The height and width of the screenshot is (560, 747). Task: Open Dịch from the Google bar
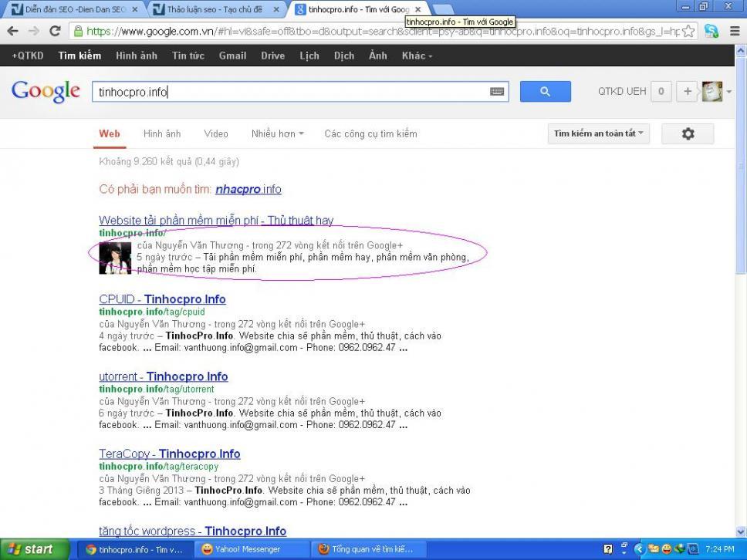click(x=344, y=56)
